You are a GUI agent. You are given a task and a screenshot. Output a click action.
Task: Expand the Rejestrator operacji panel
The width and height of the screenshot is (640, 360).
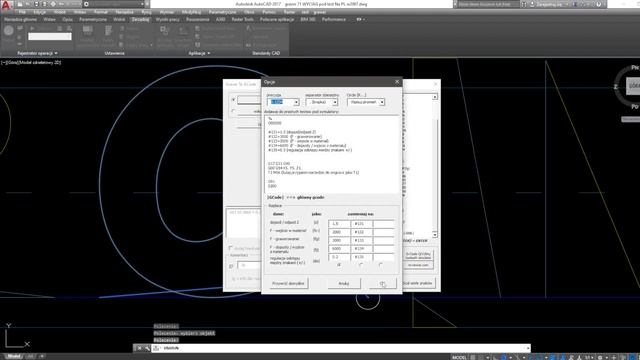pyautogui.click(x=37, y=53)
